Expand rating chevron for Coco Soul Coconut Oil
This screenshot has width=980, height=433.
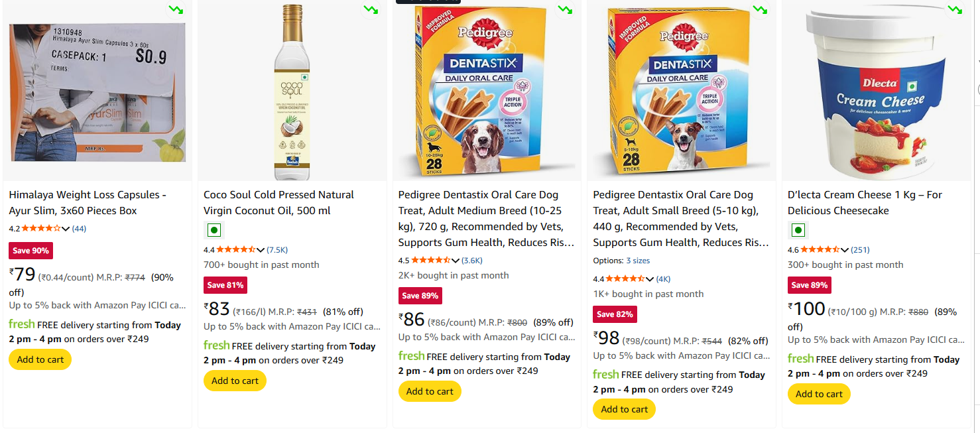261,250
